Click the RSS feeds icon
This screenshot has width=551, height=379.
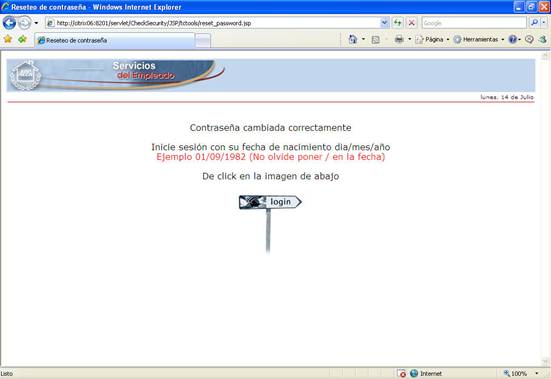click(375, 40)
